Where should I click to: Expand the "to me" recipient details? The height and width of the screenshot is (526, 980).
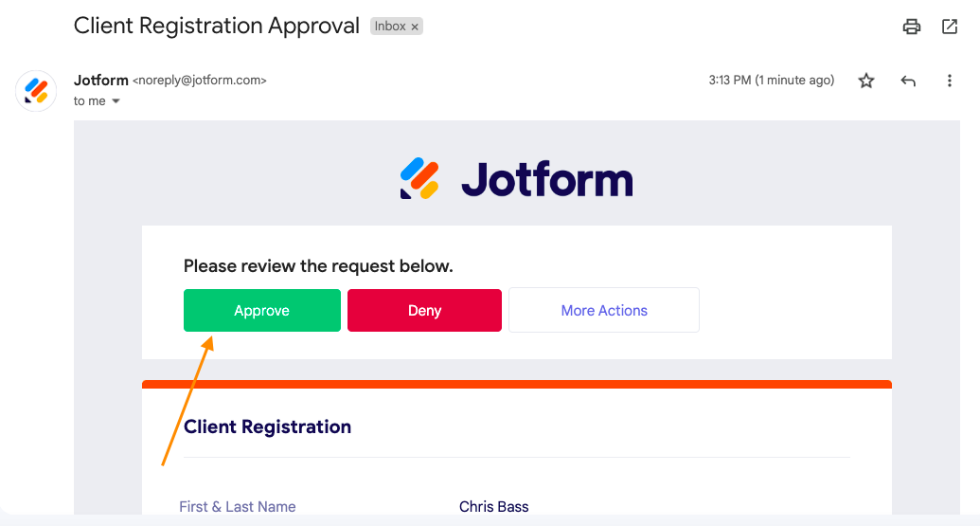point(116,101)
